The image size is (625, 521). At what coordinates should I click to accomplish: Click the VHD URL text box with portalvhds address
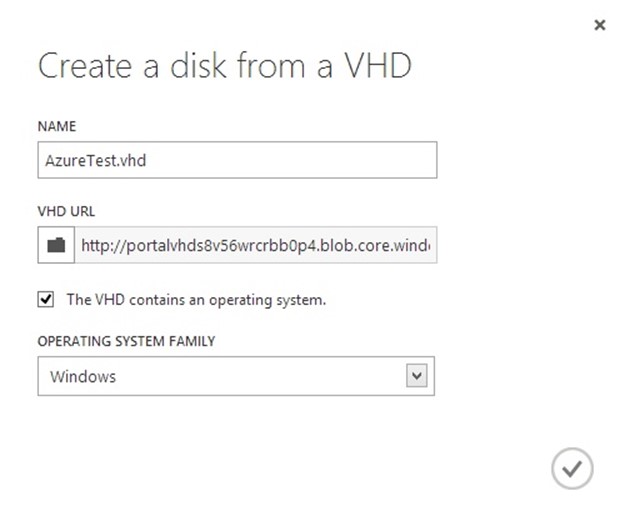point(256,245)
